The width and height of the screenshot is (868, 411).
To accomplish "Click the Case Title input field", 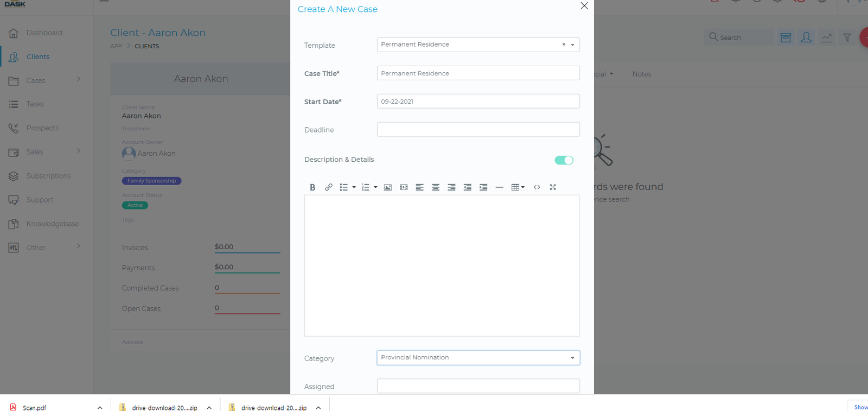I will [478, 73].
